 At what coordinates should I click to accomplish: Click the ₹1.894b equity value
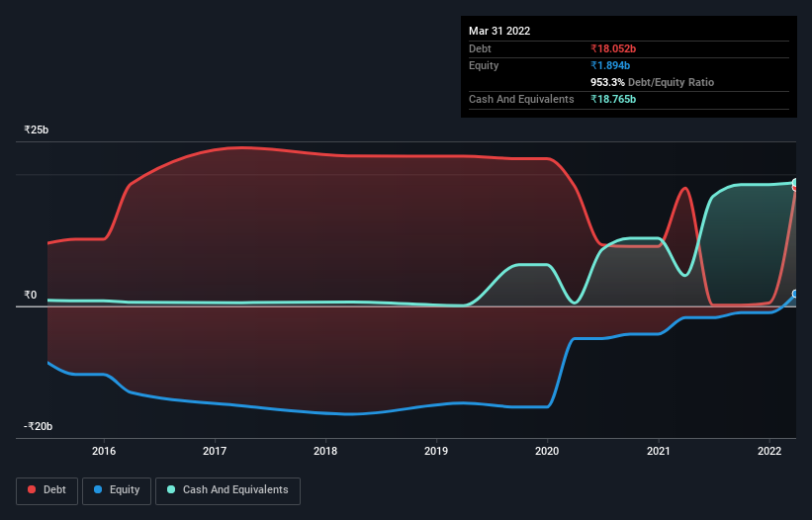point(610,65)
